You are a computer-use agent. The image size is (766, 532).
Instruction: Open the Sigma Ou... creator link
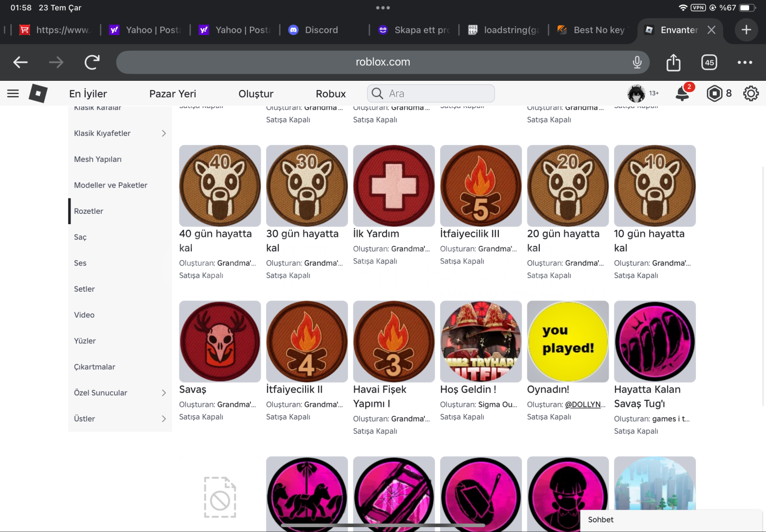(498, 404)
